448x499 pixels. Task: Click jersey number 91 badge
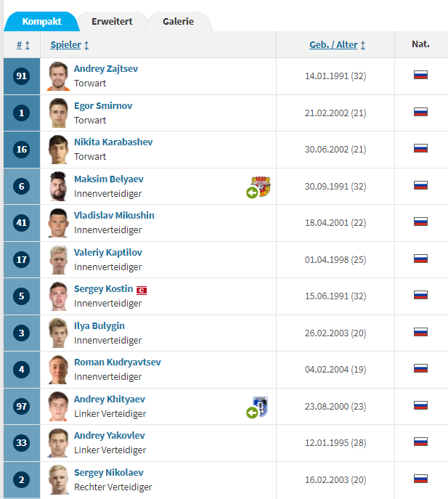tap(21, 76)
